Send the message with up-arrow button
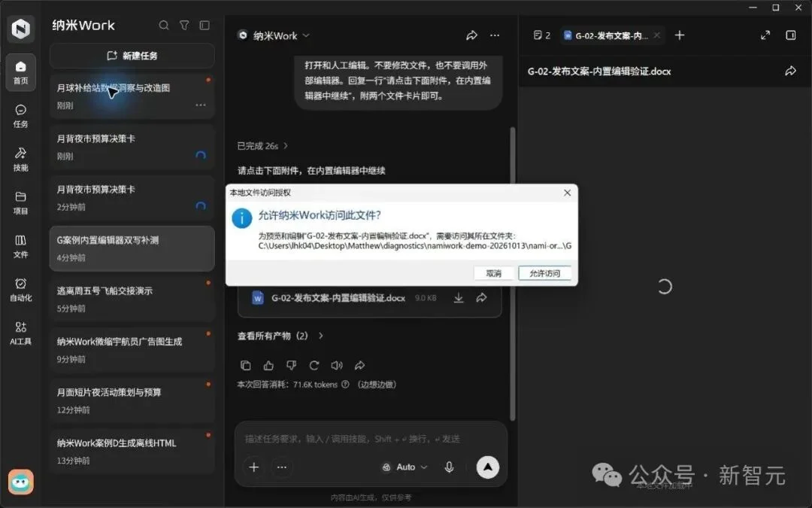 point(487,467)
